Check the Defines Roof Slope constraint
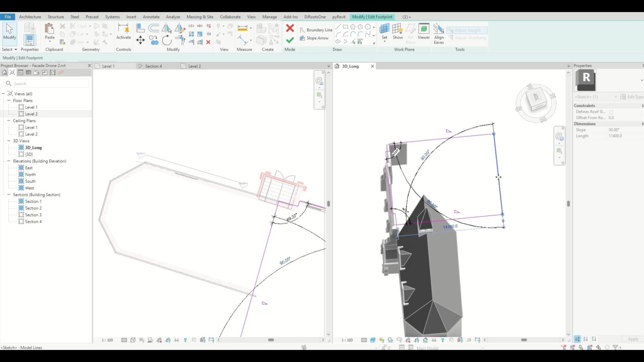This screenshot has width=644, height=362. coord(610,111)
